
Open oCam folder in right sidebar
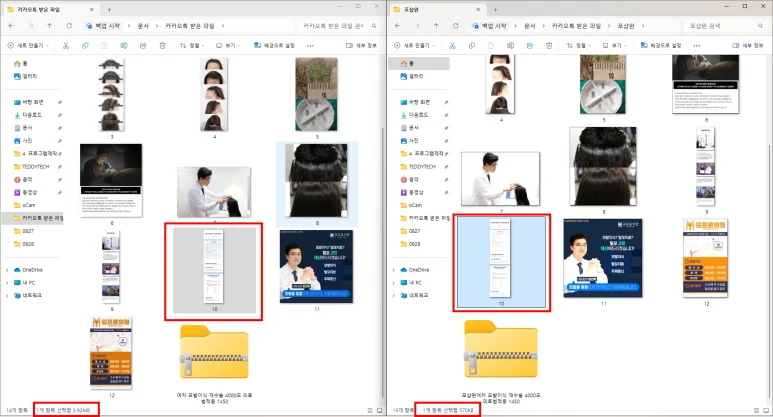[x=416, y=205]
